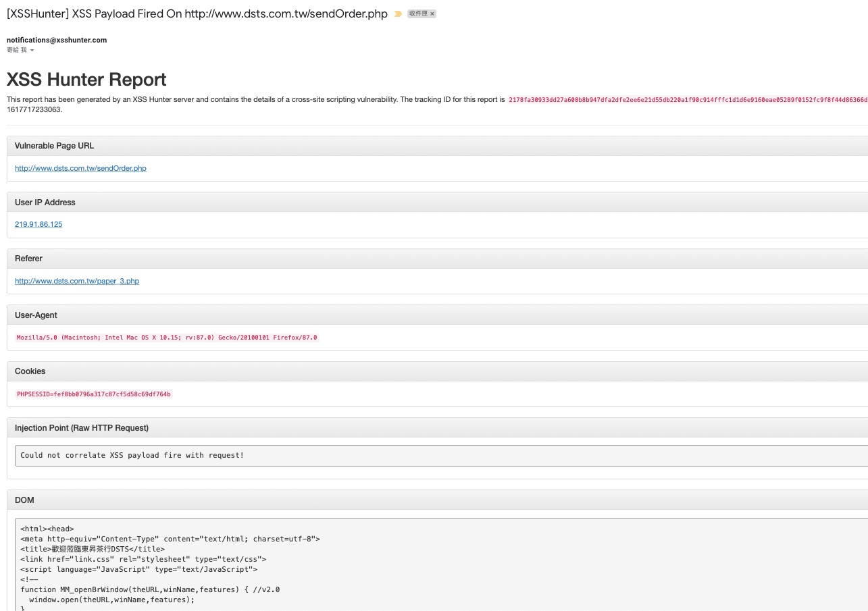Screen dimensions: 868x611
Task: Expand recipient details arrow next to 寄給 我
Action: pos(32,51)
